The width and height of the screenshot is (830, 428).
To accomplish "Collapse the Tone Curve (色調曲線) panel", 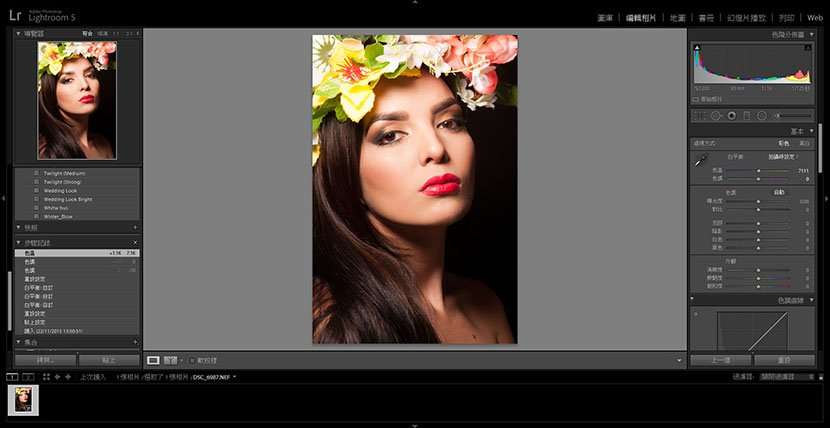I will pos(812,300).
